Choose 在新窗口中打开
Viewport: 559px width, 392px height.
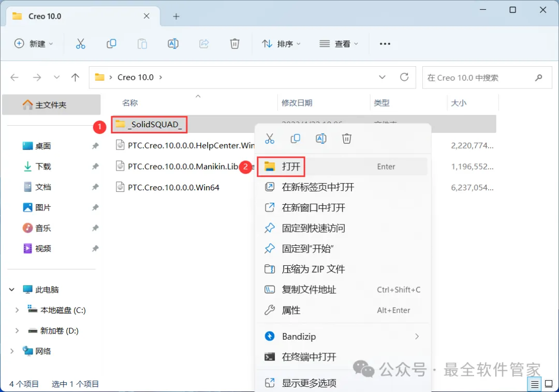coord(343,207)
